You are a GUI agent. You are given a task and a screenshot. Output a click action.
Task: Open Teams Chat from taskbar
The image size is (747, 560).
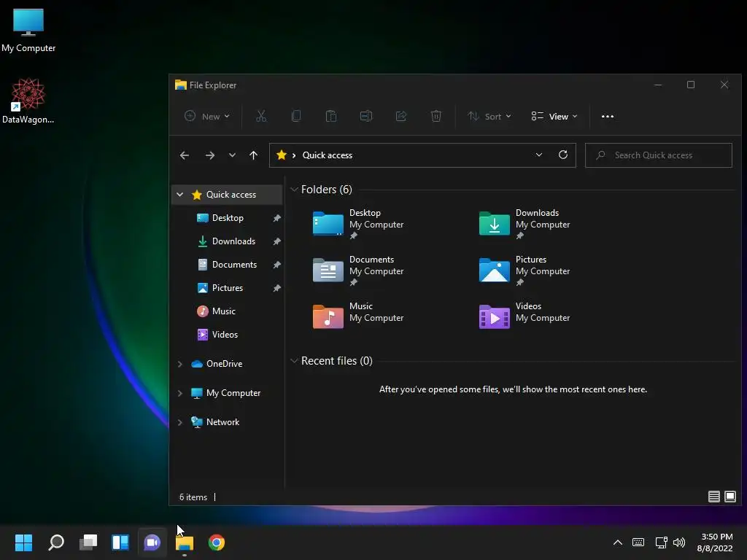[152, 542]
